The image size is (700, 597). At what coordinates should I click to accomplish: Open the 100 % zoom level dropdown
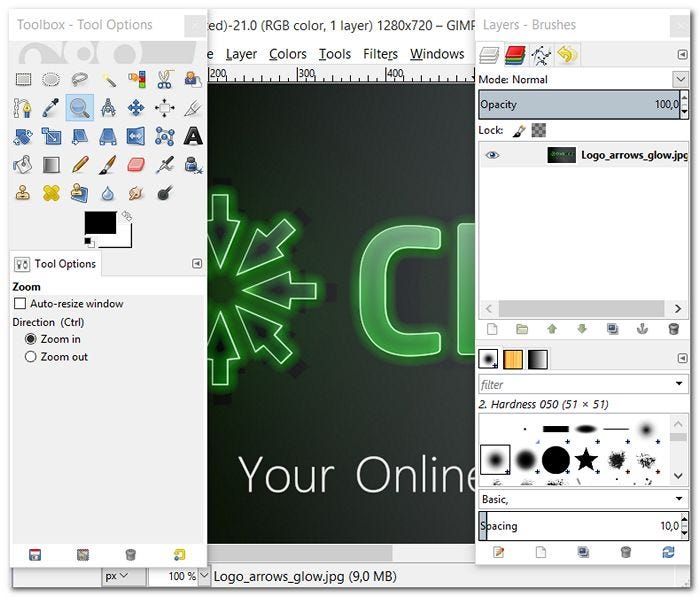click(204, 576)
